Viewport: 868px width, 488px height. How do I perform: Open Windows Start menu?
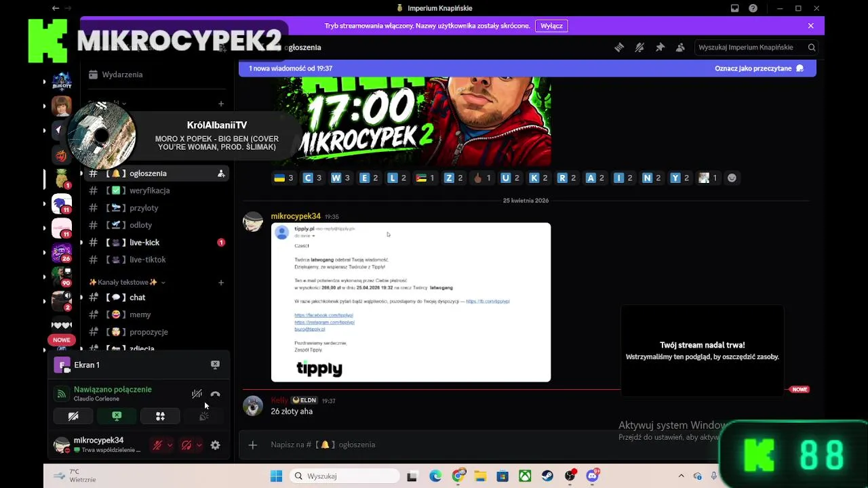[x=276, y=476]
